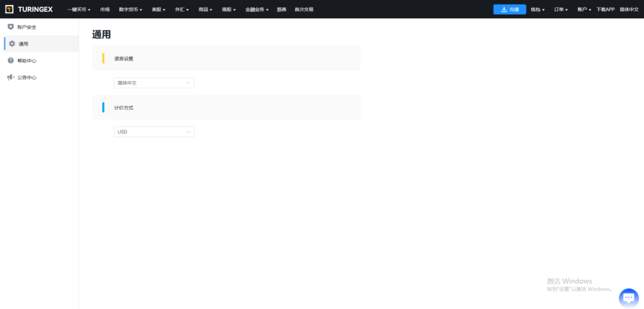Click the blue 充值 deposit button

[509, 9]
